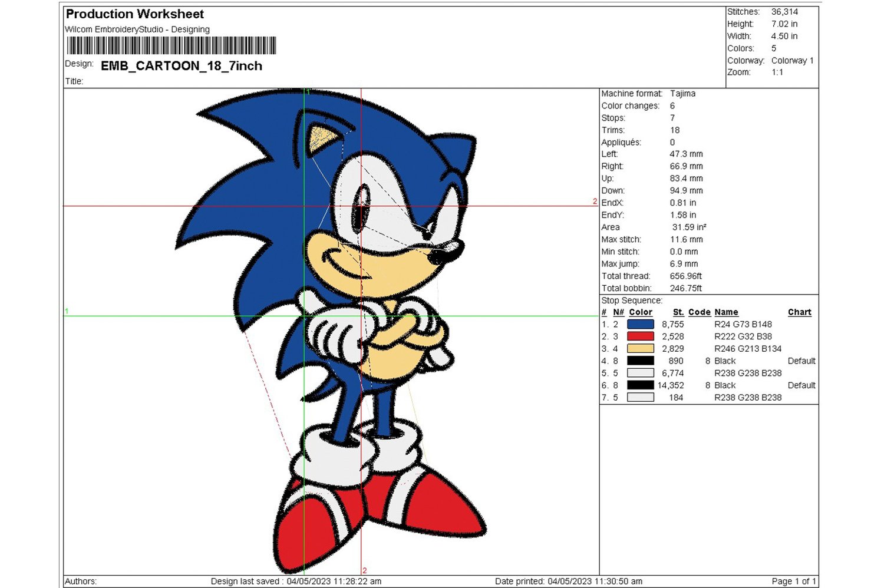Screen dimensions: 884x588
Task: Click the 'Page 1 of 1' footer text
Action: 794,582
